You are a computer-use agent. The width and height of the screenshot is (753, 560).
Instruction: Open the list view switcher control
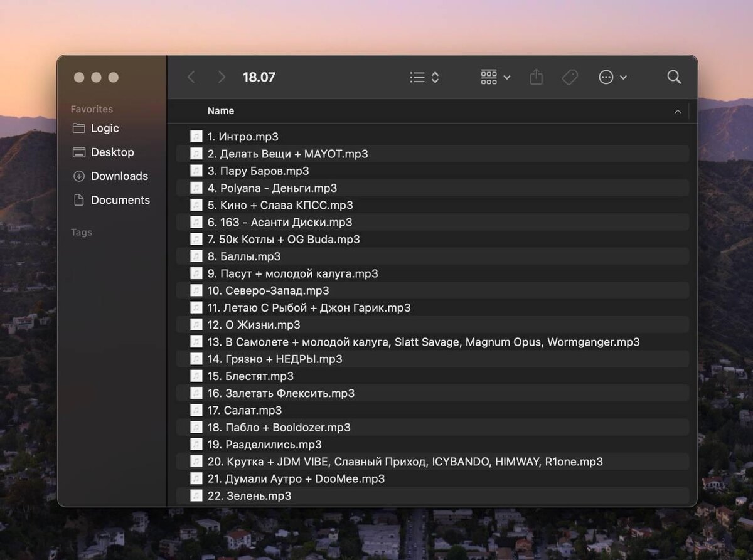point(424,77)
